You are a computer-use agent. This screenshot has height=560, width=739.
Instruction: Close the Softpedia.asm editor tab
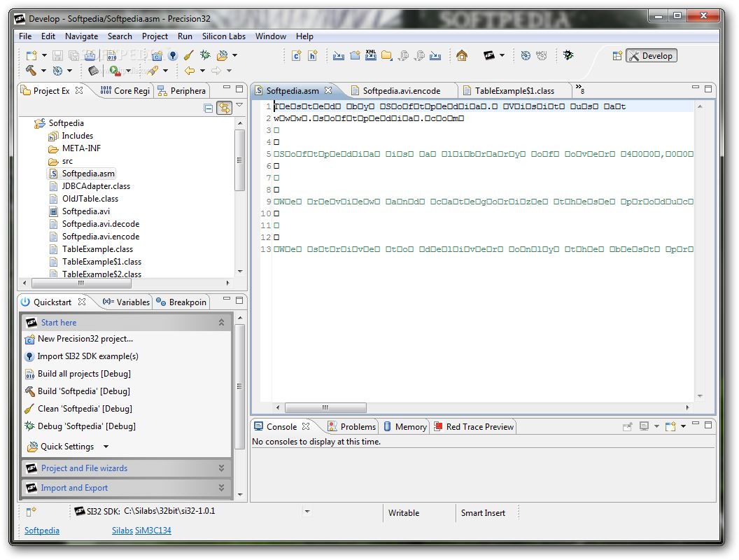click(328, 90)
